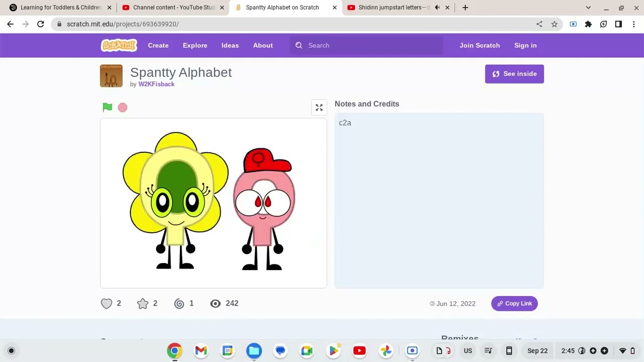Open the Sep 22 calendar date
Screen dimensions: 644x362
click(x=537, y=351)
